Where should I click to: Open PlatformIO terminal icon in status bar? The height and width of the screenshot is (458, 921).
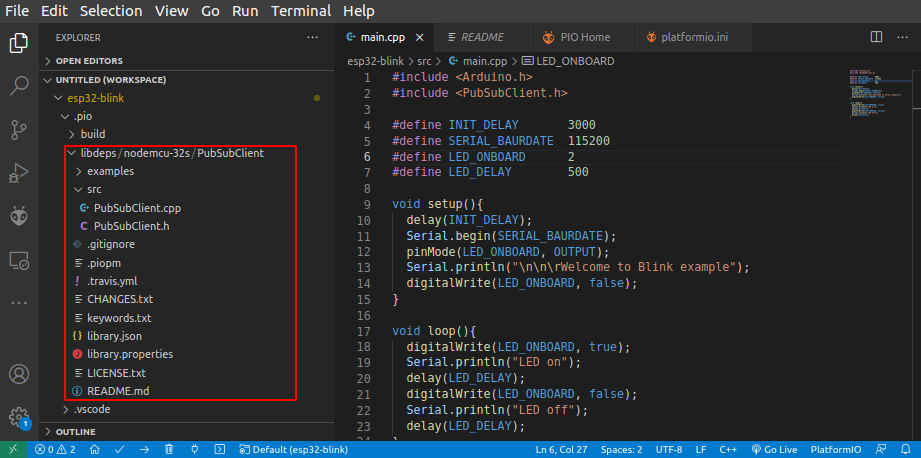tap(220, 449)
